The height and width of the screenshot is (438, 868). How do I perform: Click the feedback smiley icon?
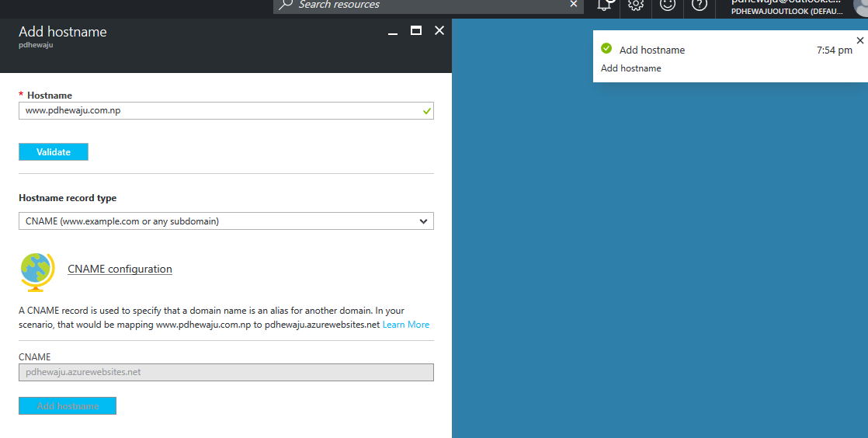pos(668,5)
